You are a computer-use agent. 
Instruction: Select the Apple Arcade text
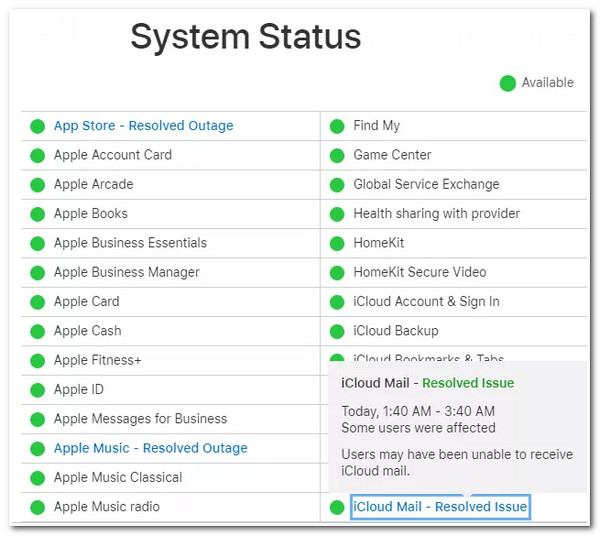pos(94,184)
